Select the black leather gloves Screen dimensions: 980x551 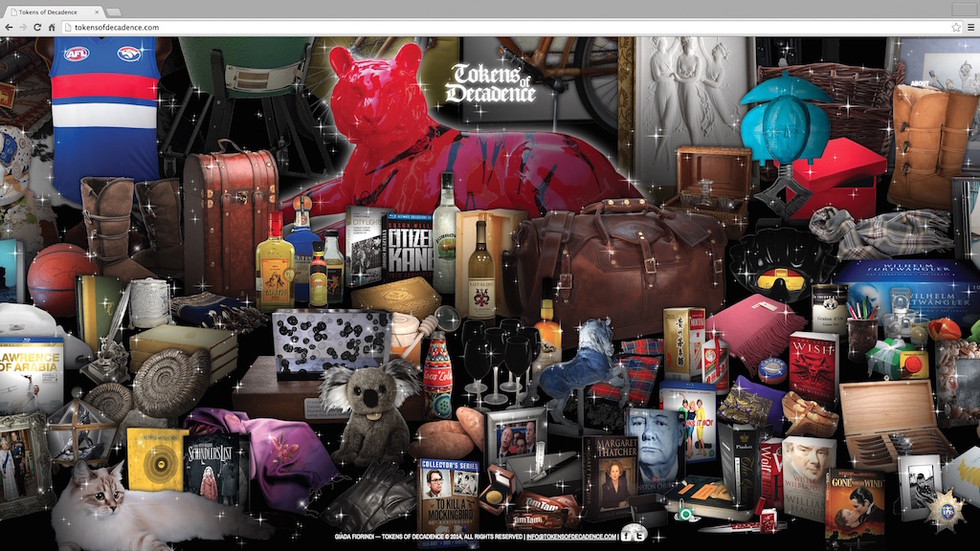pyautogui.click(x=373, y=499)
